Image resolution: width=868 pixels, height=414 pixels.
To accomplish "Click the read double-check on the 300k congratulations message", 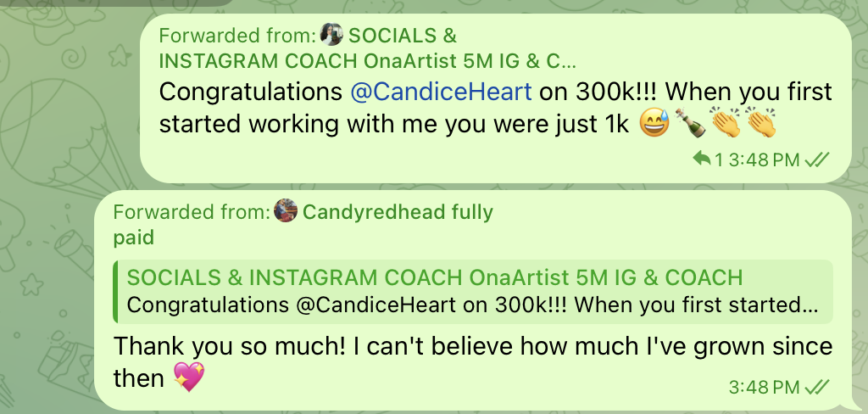I will coord(816,159).
